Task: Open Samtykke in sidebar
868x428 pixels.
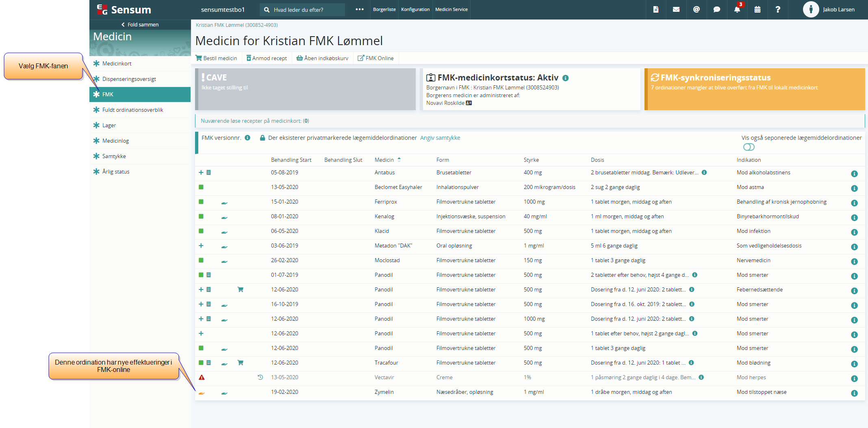Action: tap(140, 156)
